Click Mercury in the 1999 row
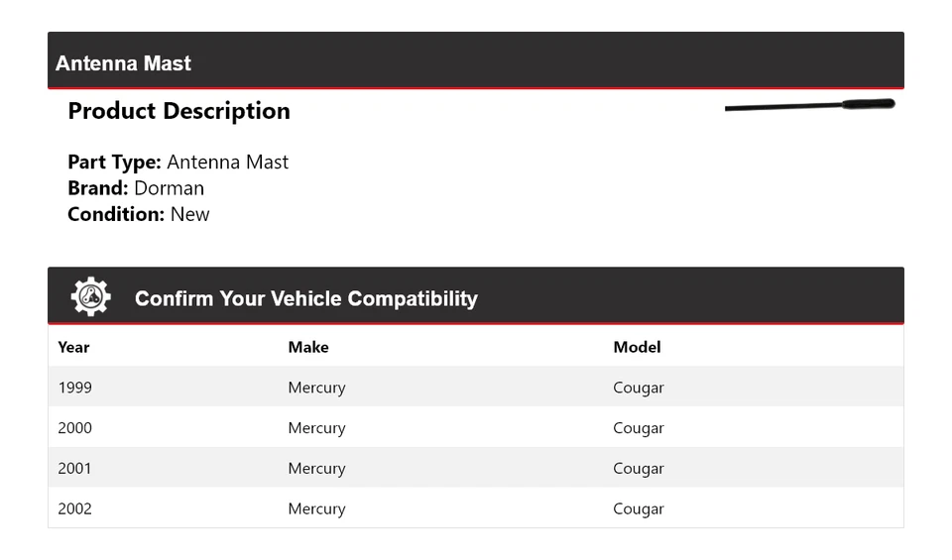Screen dimensions: 952x560 pos(316,388)
